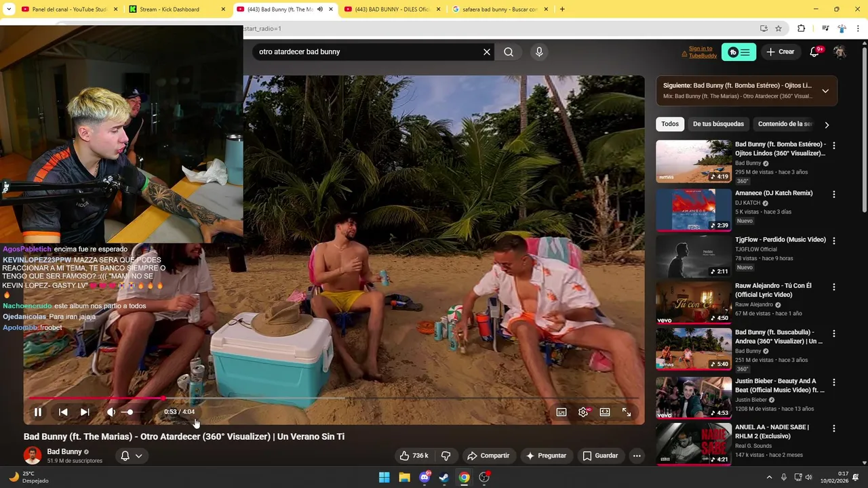
Task: Open 'Bad Bunny' channel name link
Action: point(64,451)
